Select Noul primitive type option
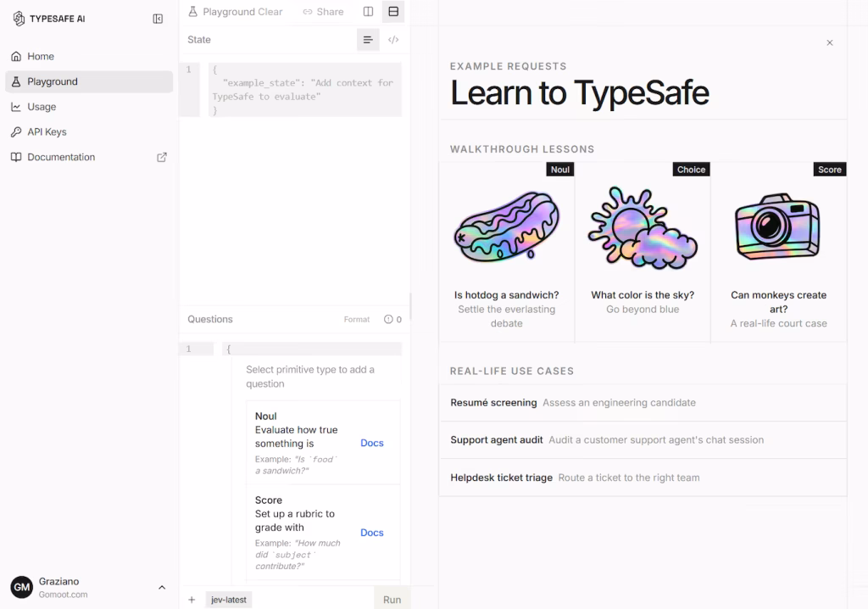Viewport: 868px width, 609px height. pyautogui.click(x=323, y=443)
